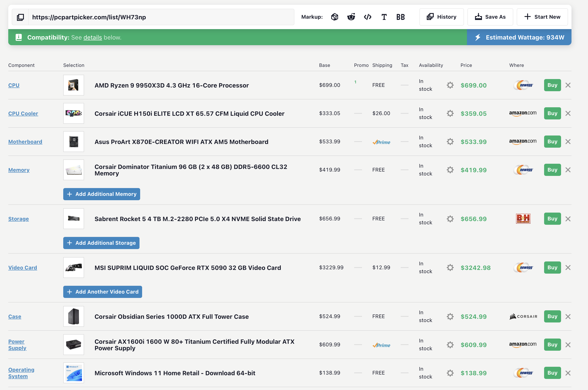This screenshot has height=390, width=588.
Task: Buy Microsoft Windows 11 Home
Action: [552, 373]
